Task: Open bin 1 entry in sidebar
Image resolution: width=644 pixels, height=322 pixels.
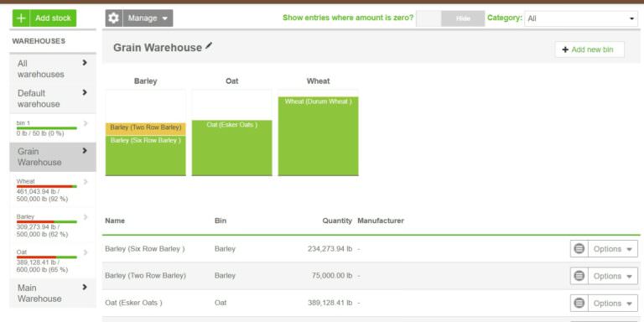Action: click(53, 128)
